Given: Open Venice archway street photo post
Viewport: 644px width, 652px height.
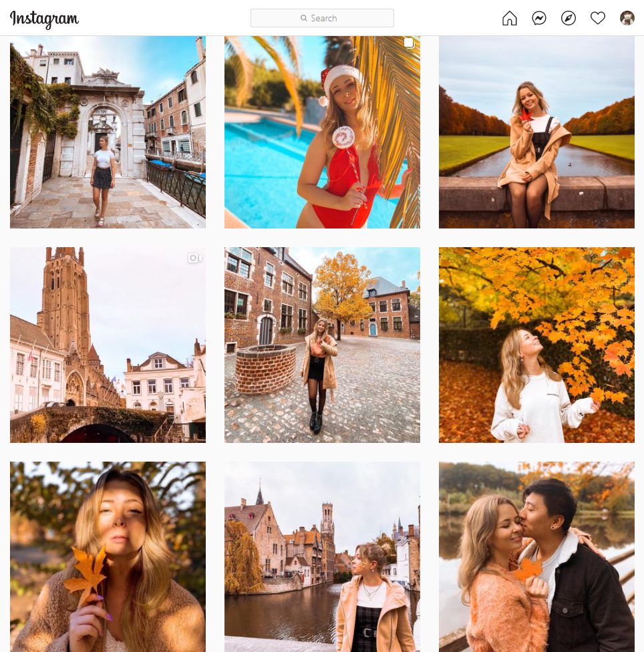Looking at the screenshot, I should pyautogui.click(x=108, y=132).
